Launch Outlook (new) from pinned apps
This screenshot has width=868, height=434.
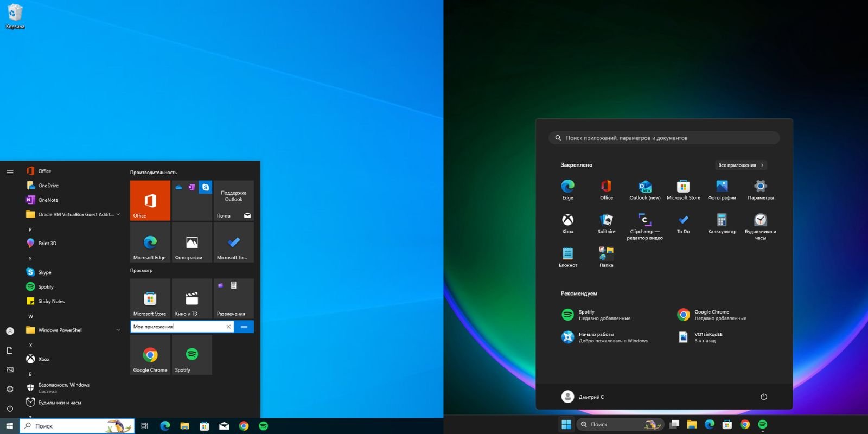645,189
